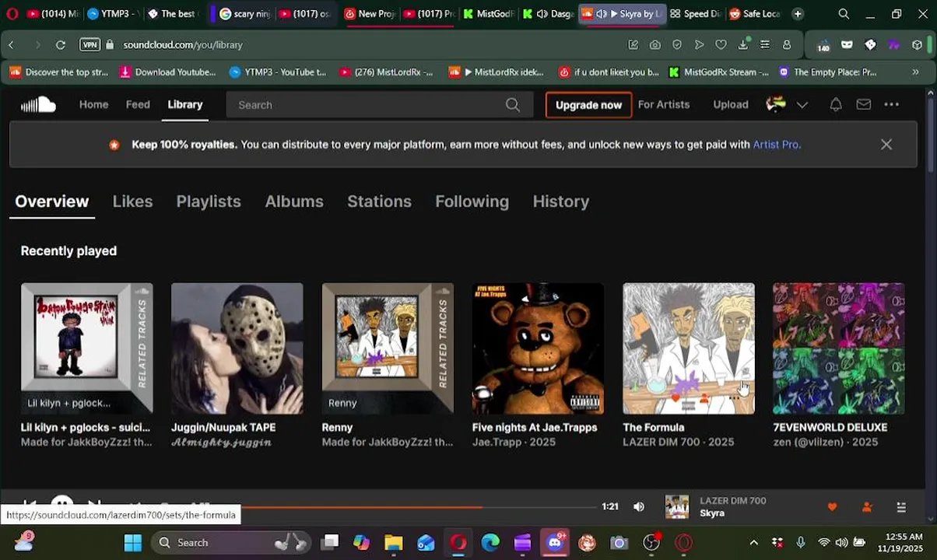
Task: Open the Following tab
Action: click(472, 201)
